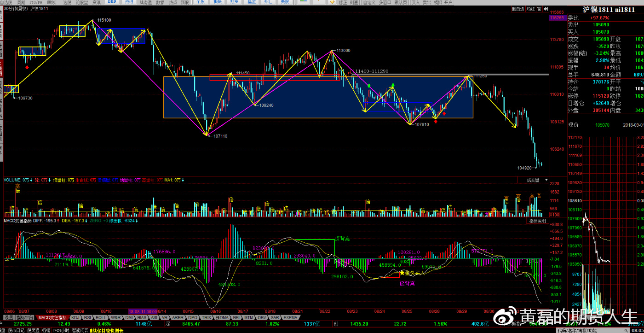Select the BOLL indicator tab
Image resolution: width=644 pixels, height=333 pixels.
[101, 318]
